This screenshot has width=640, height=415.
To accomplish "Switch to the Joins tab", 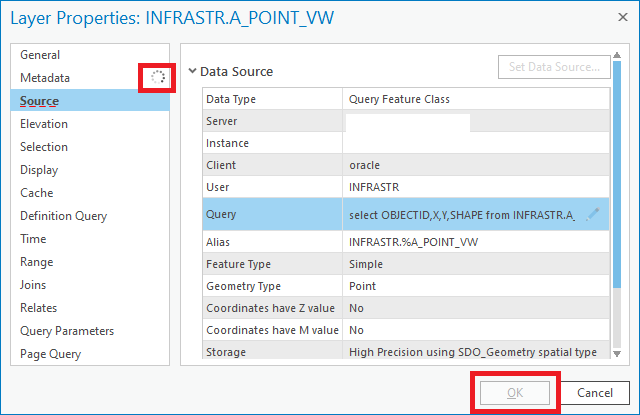I will [34, 285].
